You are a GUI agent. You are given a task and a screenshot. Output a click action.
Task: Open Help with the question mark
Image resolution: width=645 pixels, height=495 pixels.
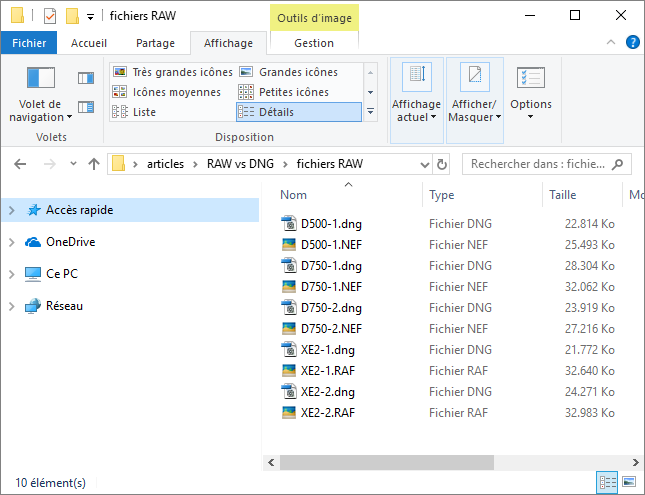[633, 42]
